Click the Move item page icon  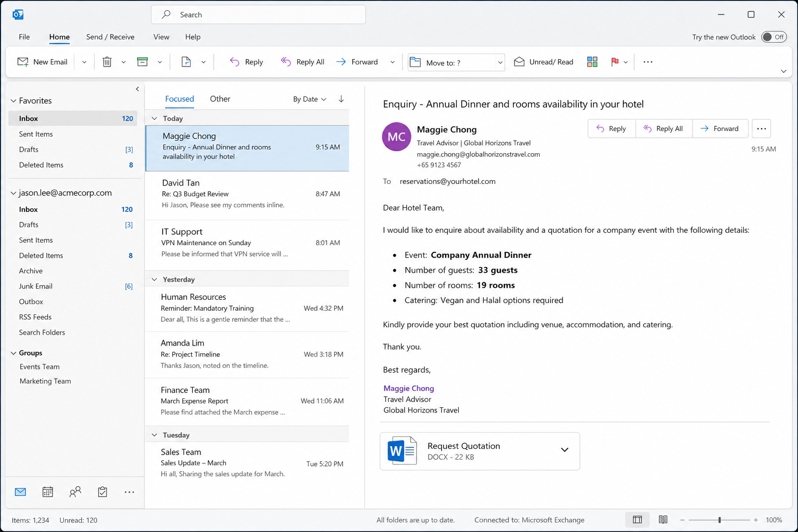pyautogui.click(x=186, y=62)
